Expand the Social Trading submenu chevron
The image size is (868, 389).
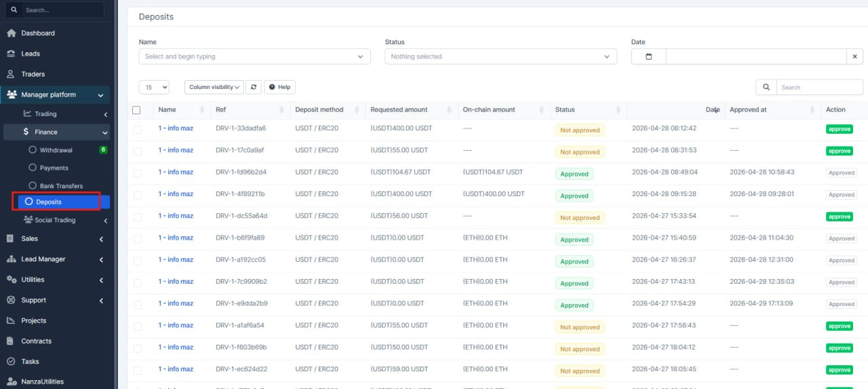click(105, 221)
